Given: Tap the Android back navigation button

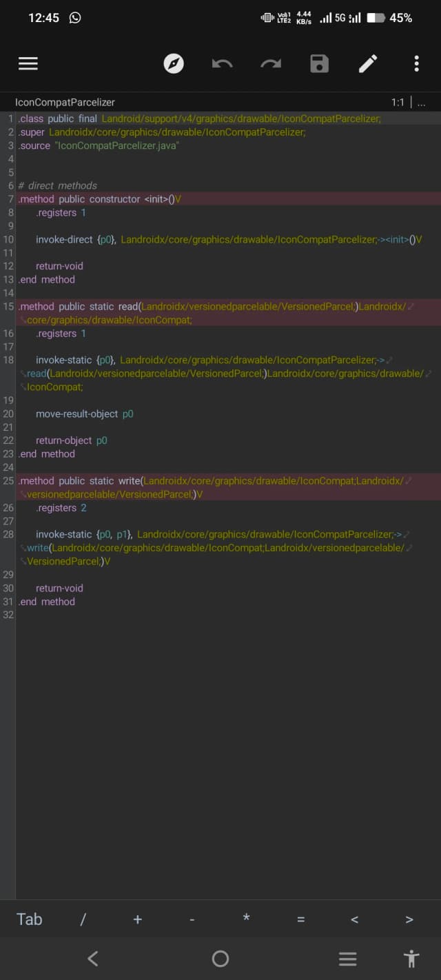Looking at the screenshot, I should point(93,958).
